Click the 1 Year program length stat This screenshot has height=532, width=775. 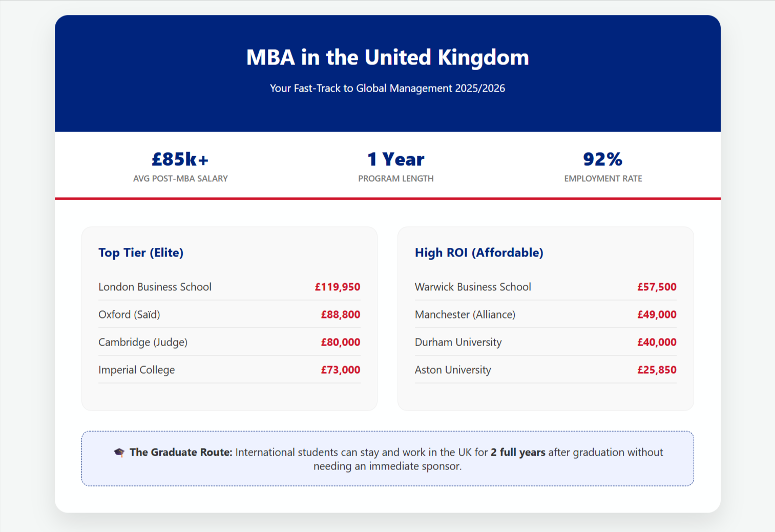click(395, 159)
